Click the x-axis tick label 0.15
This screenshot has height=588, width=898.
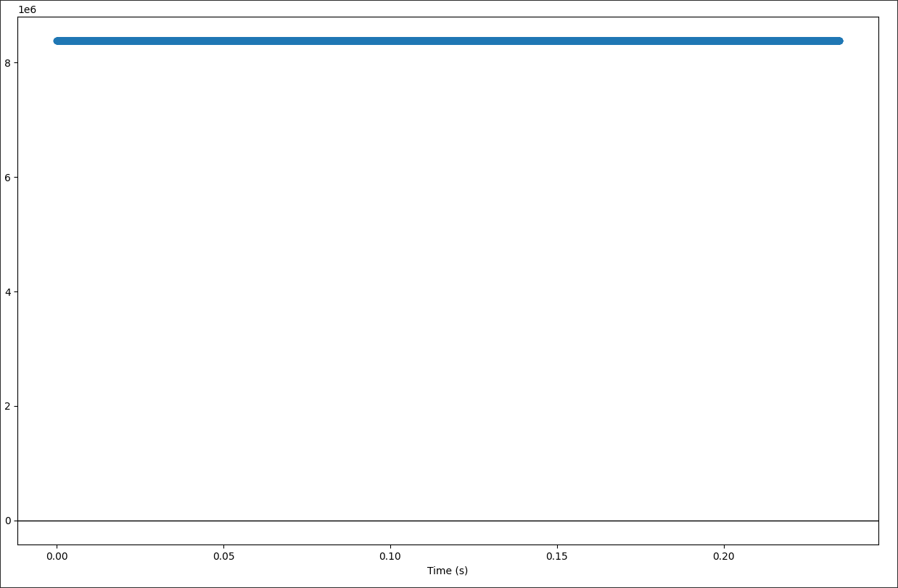coord(557,556)
